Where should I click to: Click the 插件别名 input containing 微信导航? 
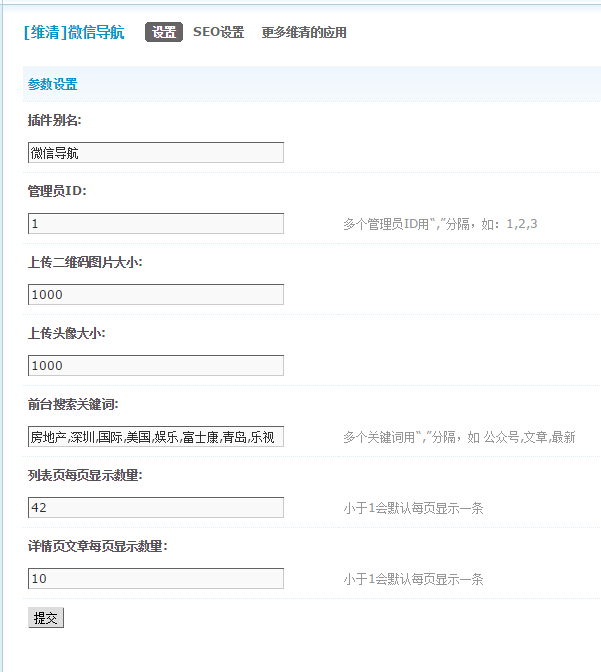(x=156, y=152)
